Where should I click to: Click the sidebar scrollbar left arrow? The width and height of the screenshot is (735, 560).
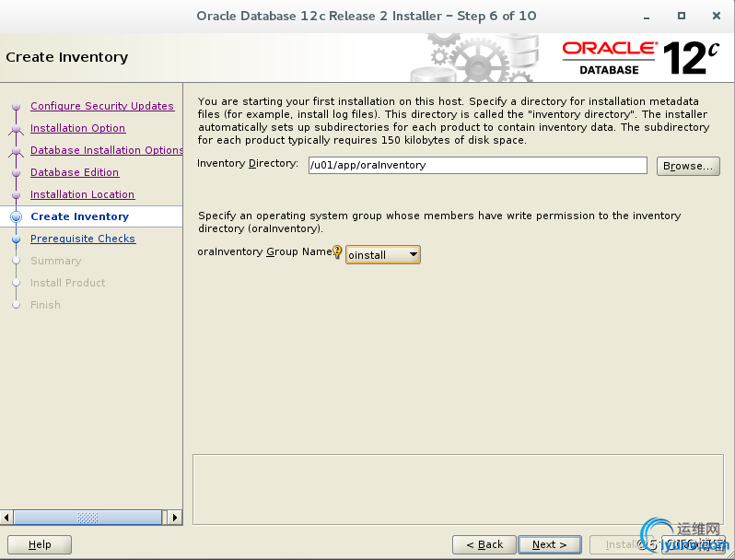click(x=6, y=518)
